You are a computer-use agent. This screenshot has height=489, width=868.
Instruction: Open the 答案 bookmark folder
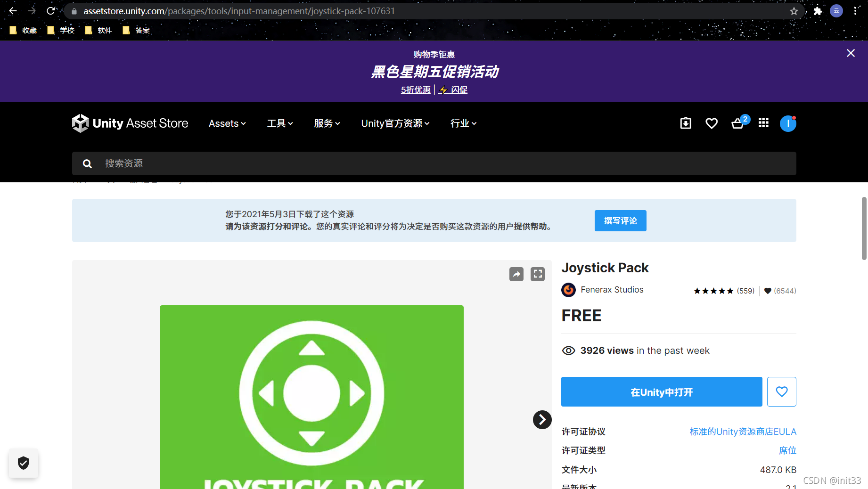136,30
